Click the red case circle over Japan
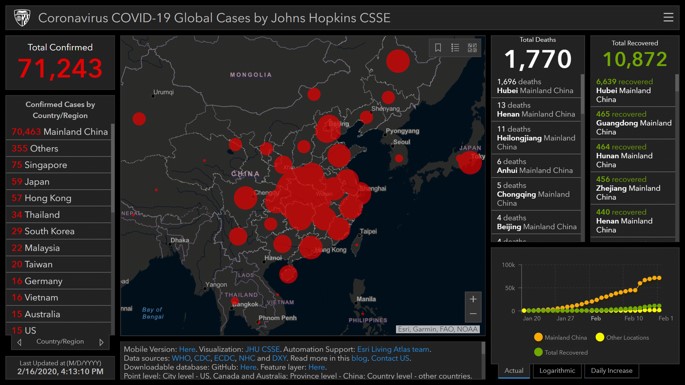The height and width of the screenshot is (385, 685). coord(469,162)
